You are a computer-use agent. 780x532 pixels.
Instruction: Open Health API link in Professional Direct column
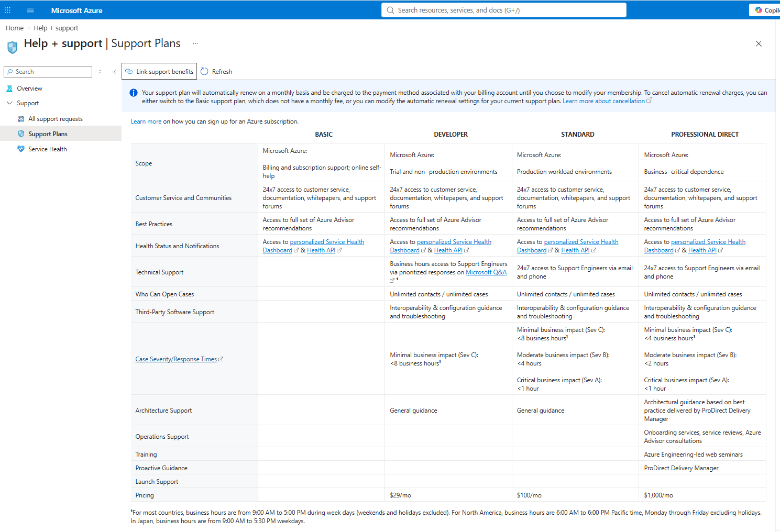click(x=702, y=250)
